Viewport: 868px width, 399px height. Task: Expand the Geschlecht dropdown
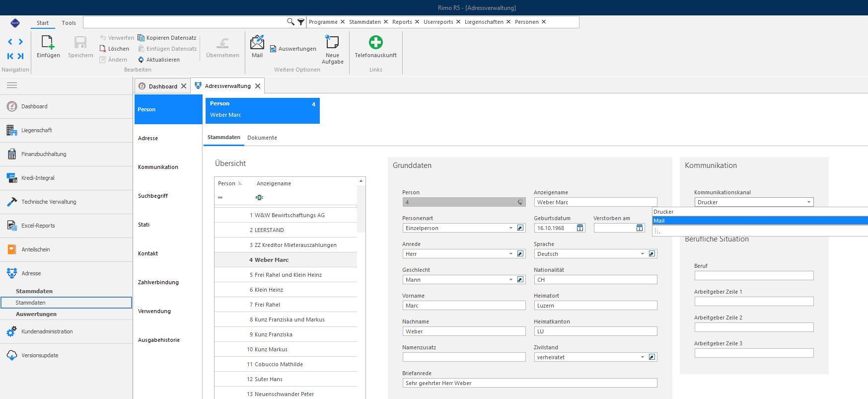[x=511, y=280]
